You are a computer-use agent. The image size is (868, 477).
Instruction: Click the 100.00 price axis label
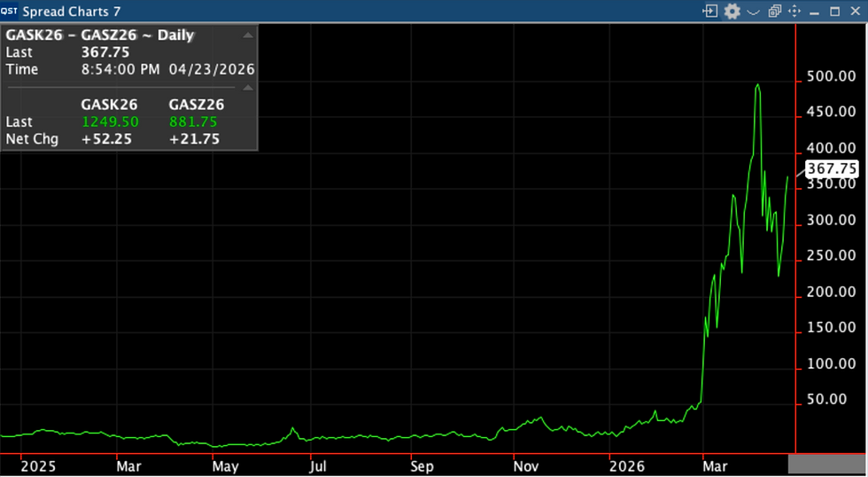[832, 364]
